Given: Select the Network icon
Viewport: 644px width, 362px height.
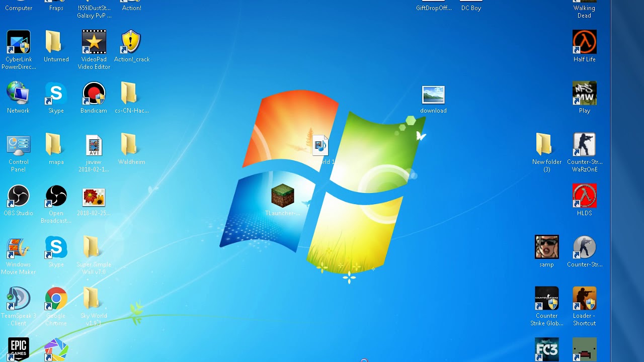Looking at the screenshot, I should (19, 94).
